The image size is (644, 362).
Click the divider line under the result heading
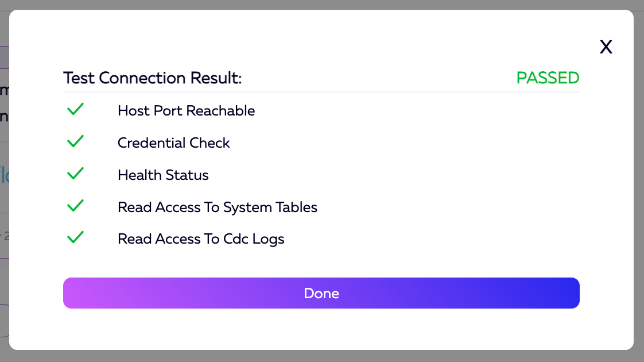point(321,91)
